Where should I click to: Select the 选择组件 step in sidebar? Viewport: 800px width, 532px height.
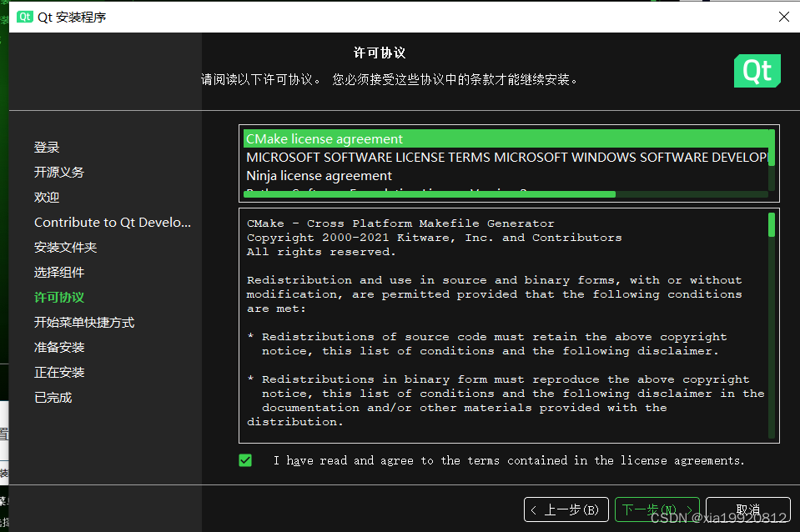[x=59, y=273]
